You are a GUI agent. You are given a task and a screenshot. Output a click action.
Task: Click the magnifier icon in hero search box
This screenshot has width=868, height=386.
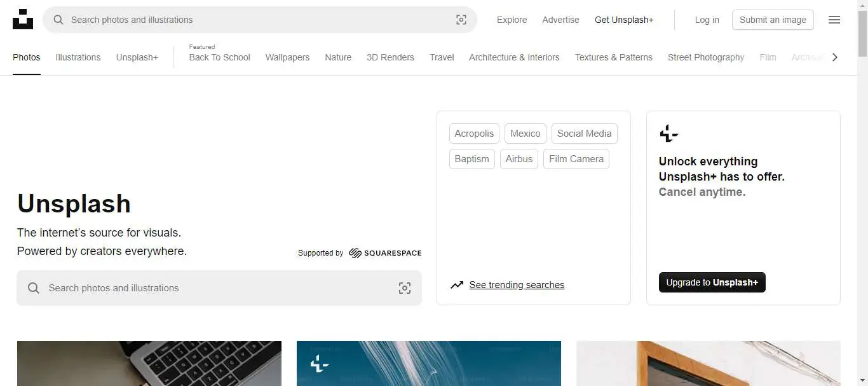(x=34, y=288)
